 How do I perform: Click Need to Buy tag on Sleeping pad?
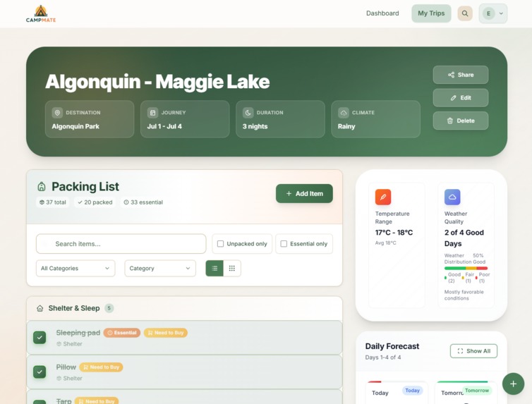166,333
